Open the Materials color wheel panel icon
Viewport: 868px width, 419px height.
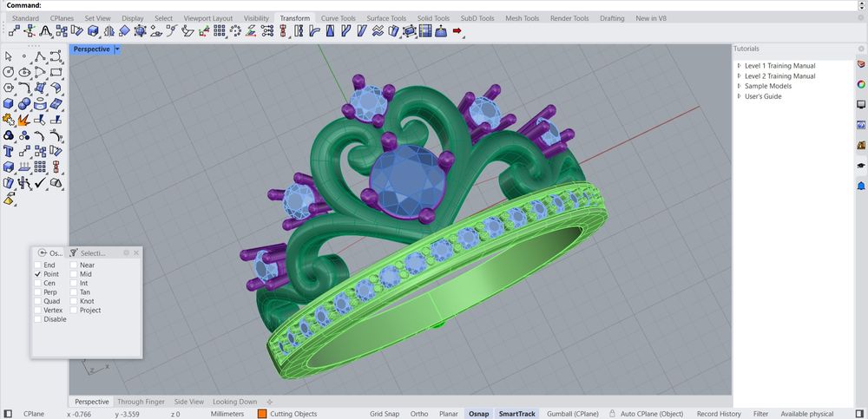861,84
